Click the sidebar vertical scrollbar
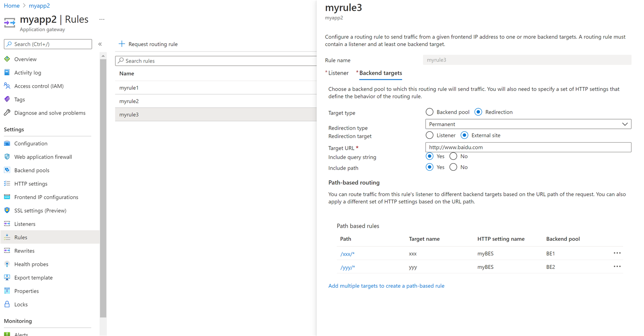This screenshot has width=644, height=336. pyautogui.click(x=103, y=188)
